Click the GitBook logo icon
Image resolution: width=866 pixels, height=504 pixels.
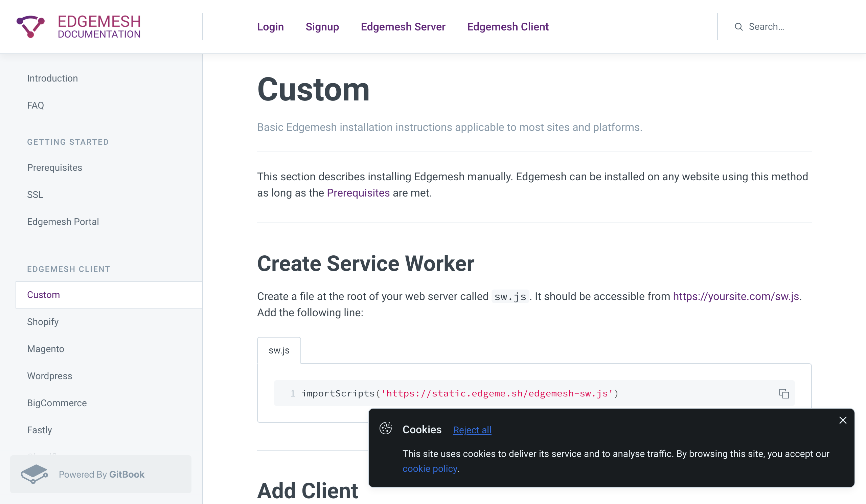click(x=35, y=474)
